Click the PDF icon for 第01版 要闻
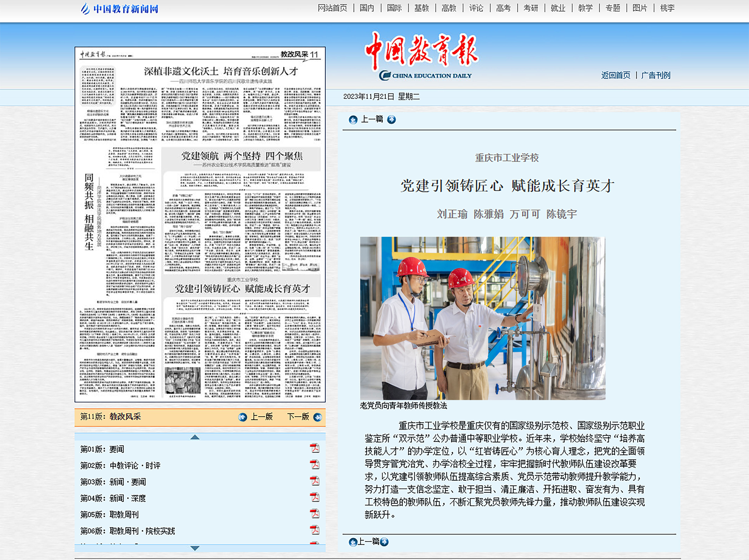The width and height of the screenshot is (749, 560). [x=315, y=448]
